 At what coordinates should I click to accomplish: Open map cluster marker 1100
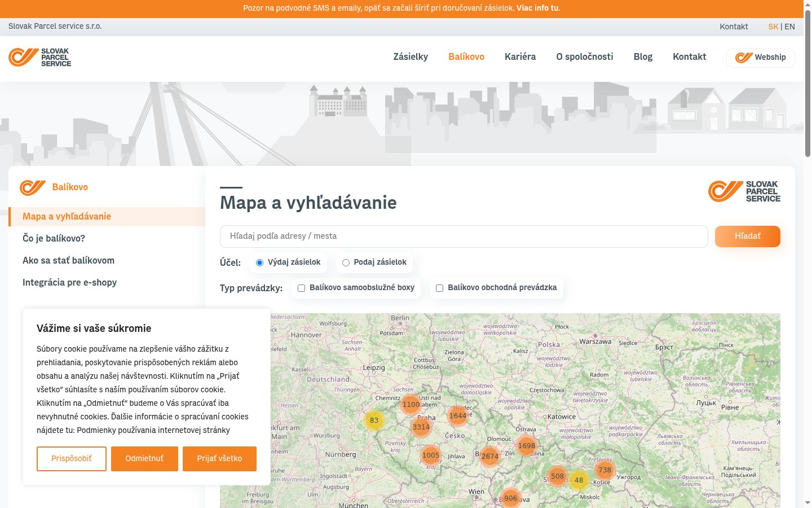point(411,405)
